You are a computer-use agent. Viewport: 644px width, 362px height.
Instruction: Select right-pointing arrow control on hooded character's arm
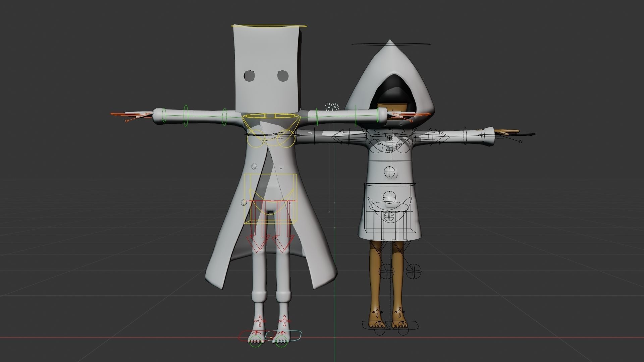click(432, 137)
